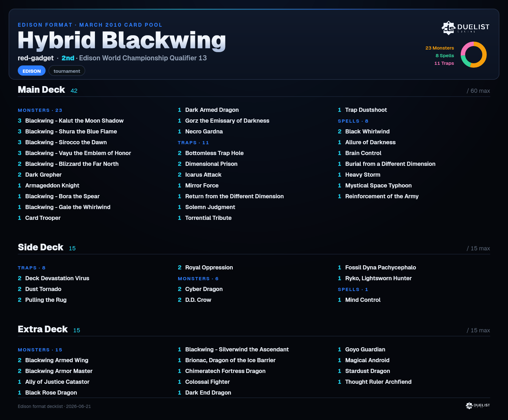
Task: Click the deck composition donut chart
Action: pyautogui.click(x=474, y=55)
